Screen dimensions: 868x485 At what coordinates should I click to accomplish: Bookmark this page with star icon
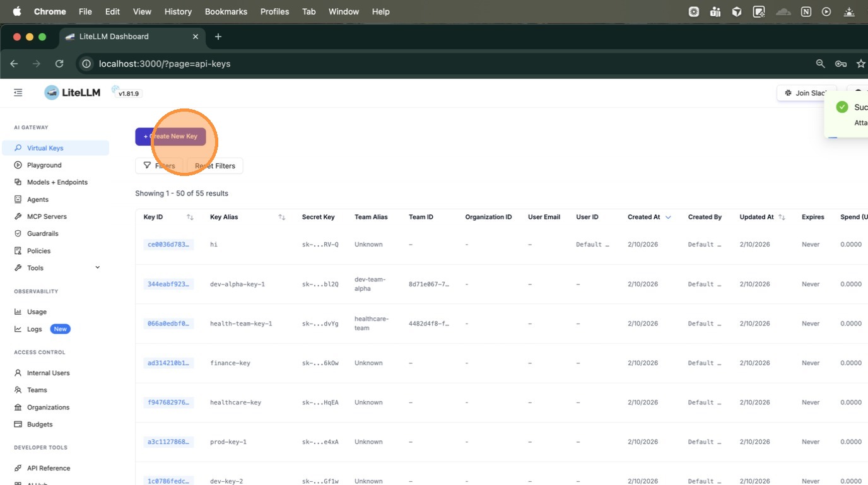pos(861,64)
